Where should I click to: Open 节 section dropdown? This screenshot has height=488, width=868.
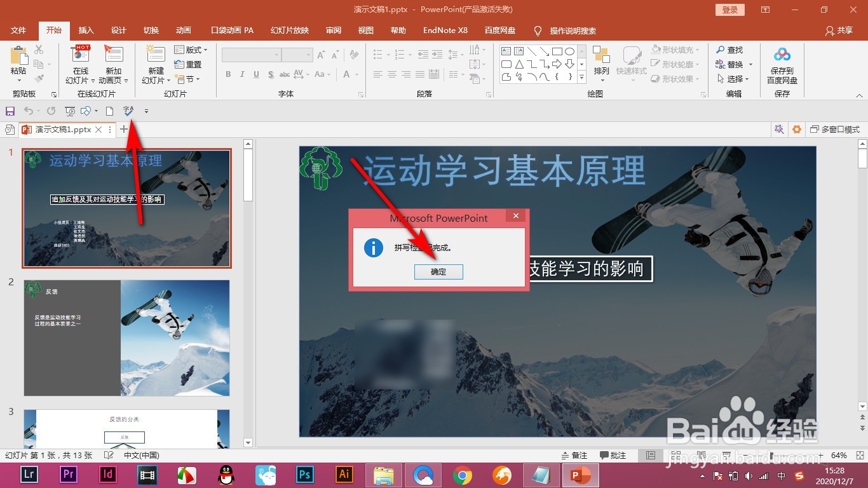coord(188,79)
